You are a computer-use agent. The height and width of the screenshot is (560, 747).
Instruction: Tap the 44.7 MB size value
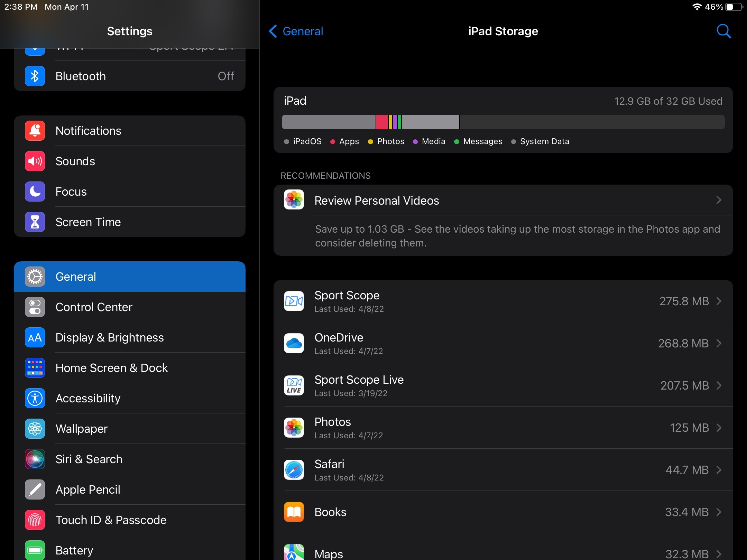(x=687, y=470)
